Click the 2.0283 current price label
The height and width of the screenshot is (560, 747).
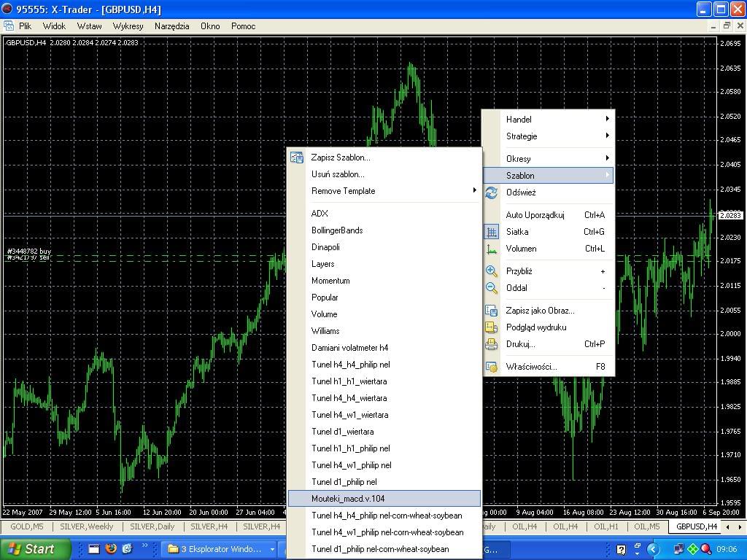tap(730, 215)
